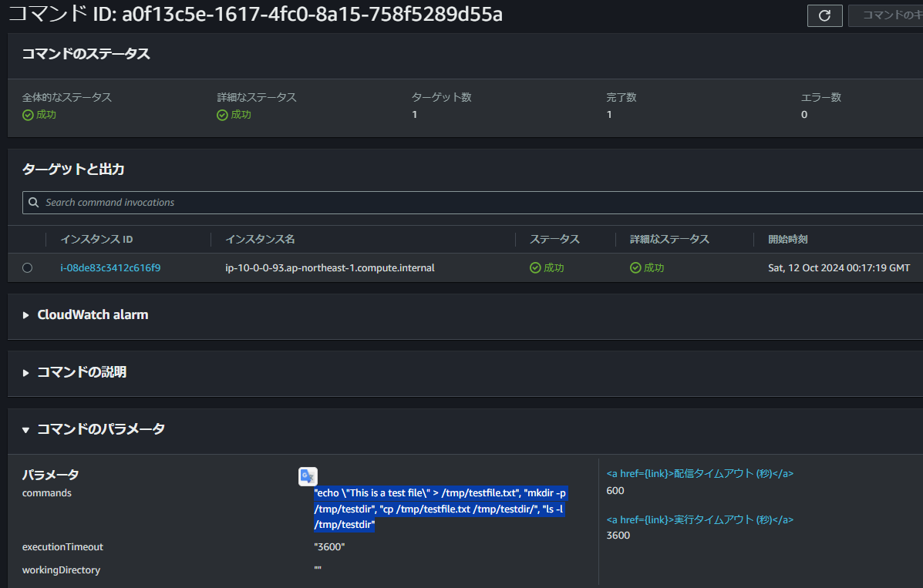
Task: Click the executionTimeout parameter label
Action: click(x=62, y=547)
